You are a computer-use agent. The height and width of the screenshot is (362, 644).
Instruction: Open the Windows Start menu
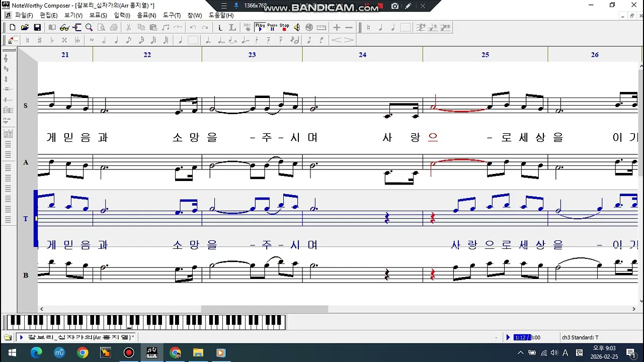pyautogui.click(x=12, y=353)
